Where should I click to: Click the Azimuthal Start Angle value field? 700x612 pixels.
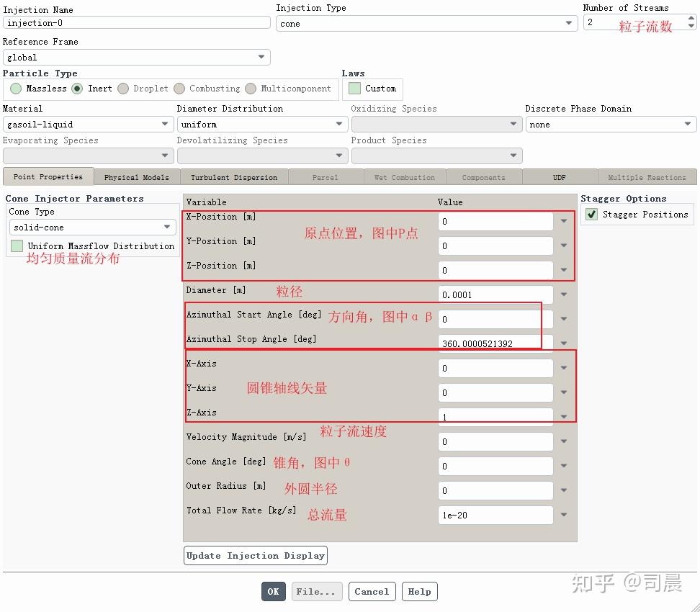point(495,319)
